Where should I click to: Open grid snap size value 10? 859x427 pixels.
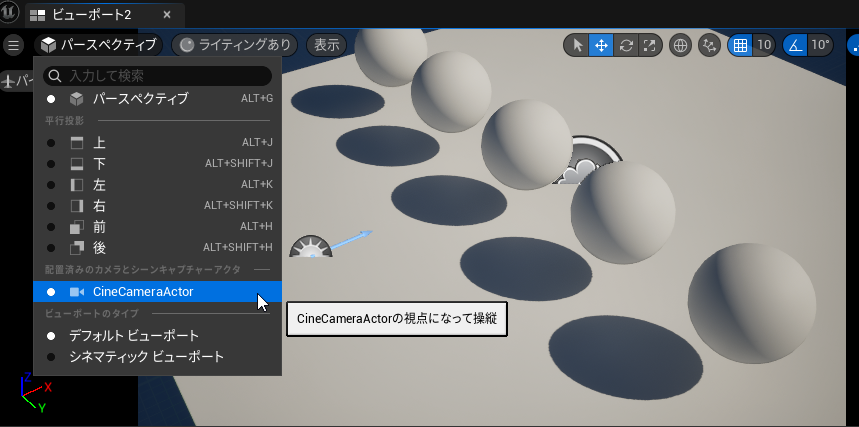[x=764, y=45]
